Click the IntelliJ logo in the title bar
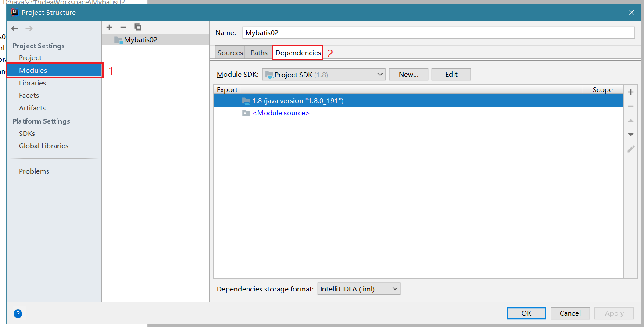This screenshot has height=327, width=644. [x=14, y=12]
